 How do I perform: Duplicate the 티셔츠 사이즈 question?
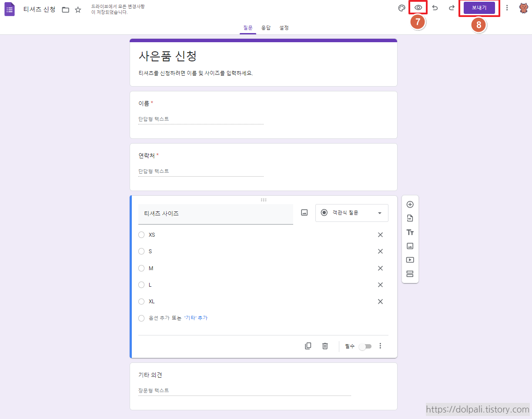point(308,345)
